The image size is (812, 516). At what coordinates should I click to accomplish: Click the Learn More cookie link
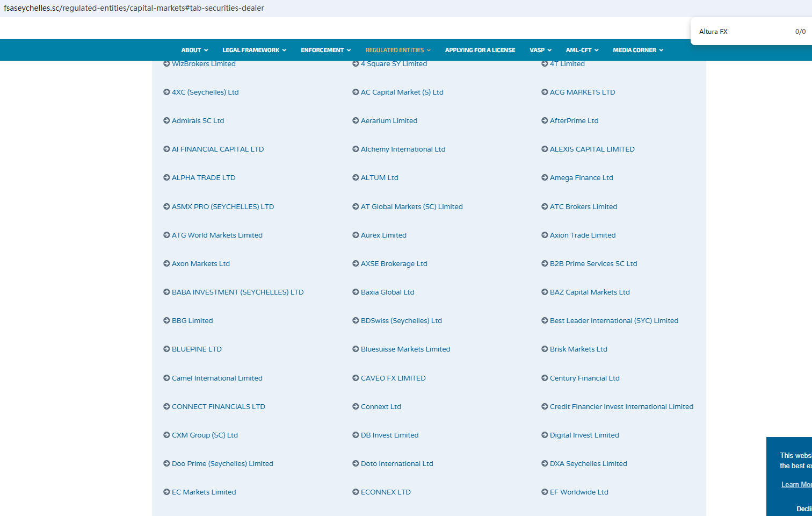(796, 484)
